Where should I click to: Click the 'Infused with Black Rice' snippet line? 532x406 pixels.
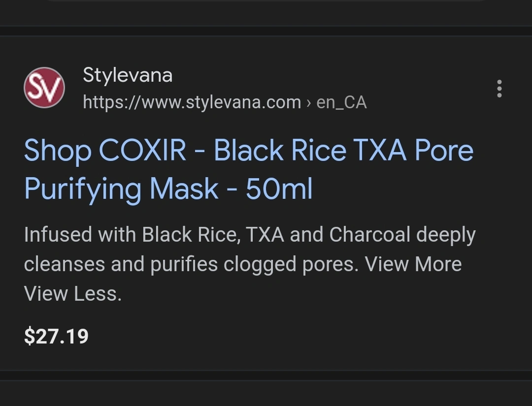pyautogui.click(x=132, y=235)
